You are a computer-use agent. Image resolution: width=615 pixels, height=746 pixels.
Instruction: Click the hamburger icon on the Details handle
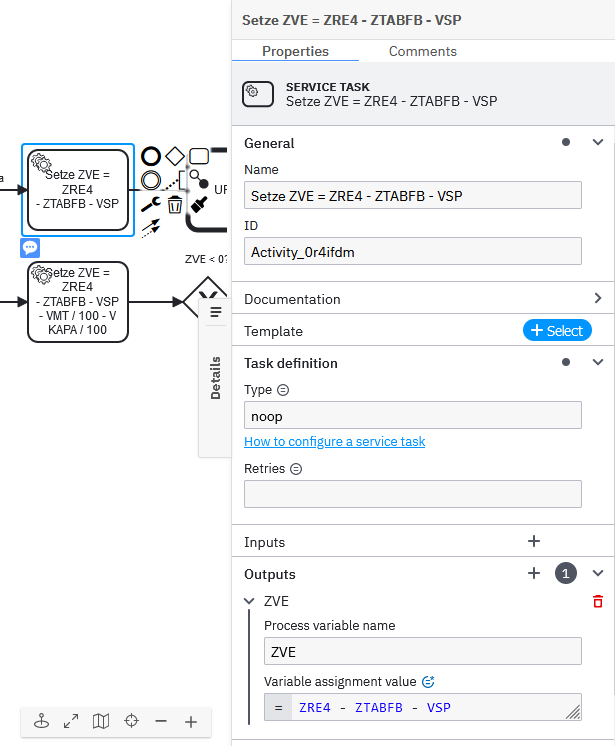(x=216, y=312)
